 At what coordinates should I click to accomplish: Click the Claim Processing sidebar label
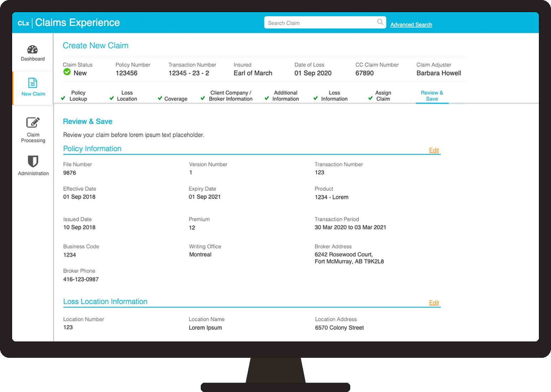(x=33, y=137)
